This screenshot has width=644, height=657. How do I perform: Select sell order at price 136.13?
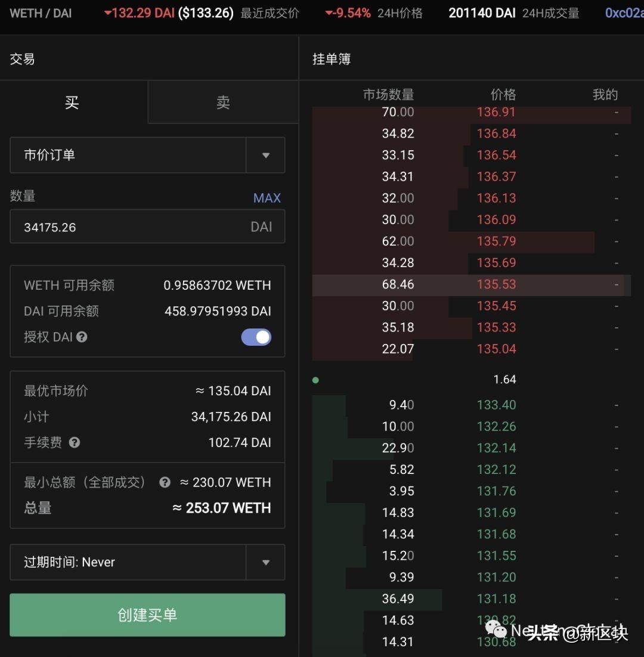472,198
